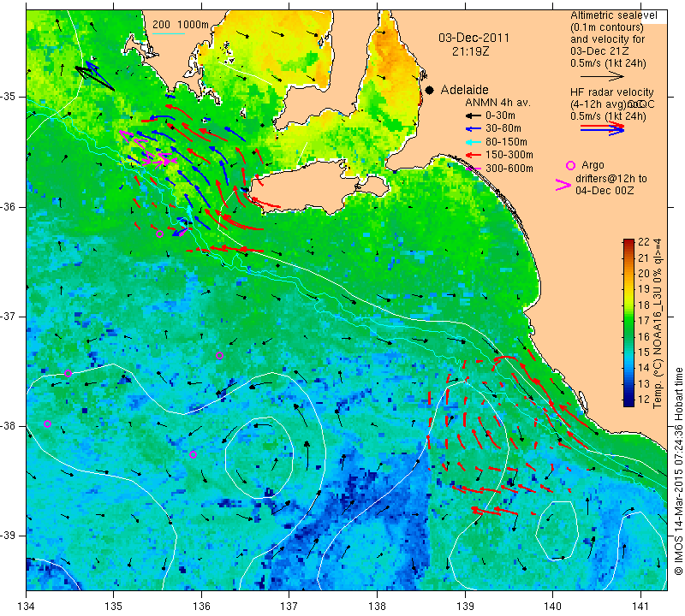685x616 pixels.
Task: Click the colorbar value 22
Action: (x=645, y=243)
